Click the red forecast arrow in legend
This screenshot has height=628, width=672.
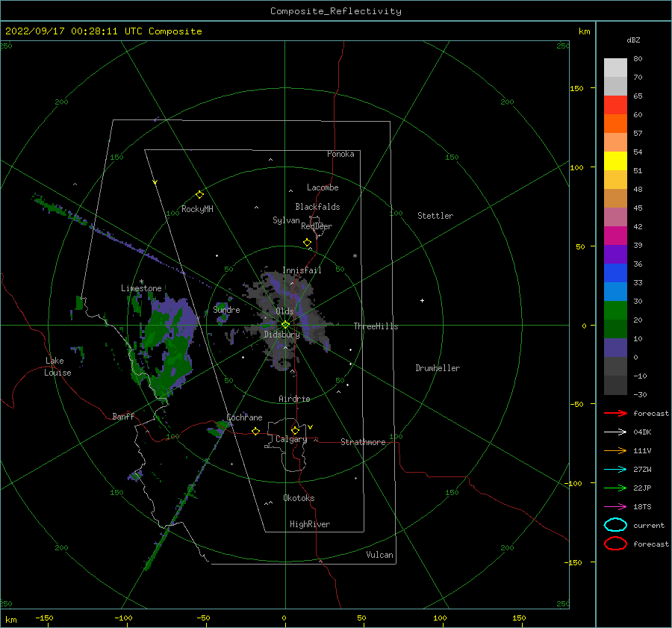[x=615, y=413]
